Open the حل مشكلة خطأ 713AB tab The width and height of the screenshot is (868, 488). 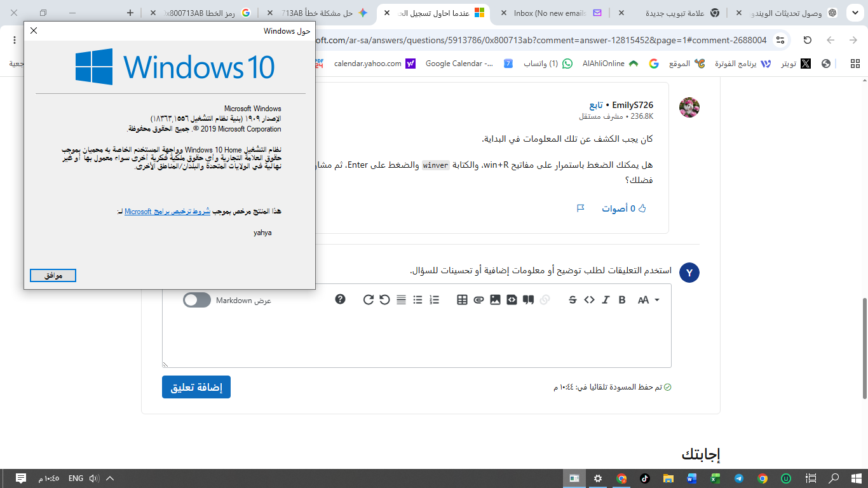(318, 13)
